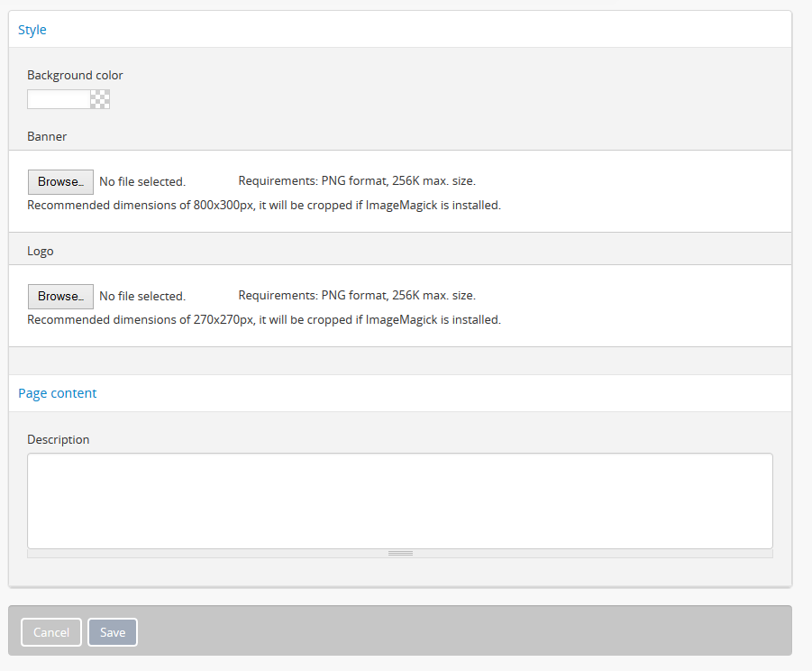
Task: Click the Logo "No file selected" text
Action: coord(142,296)
